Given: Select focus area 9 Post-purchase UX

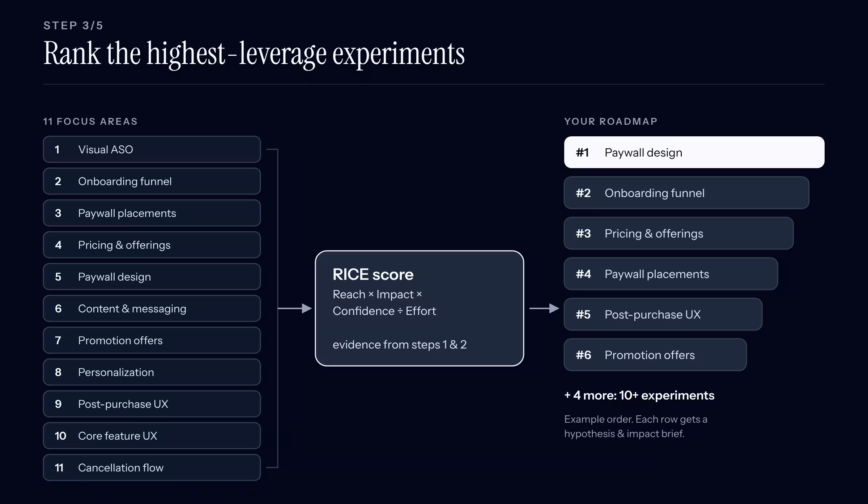Looking at the screenshot, I should pyautogui.click(x=152, y=404).
